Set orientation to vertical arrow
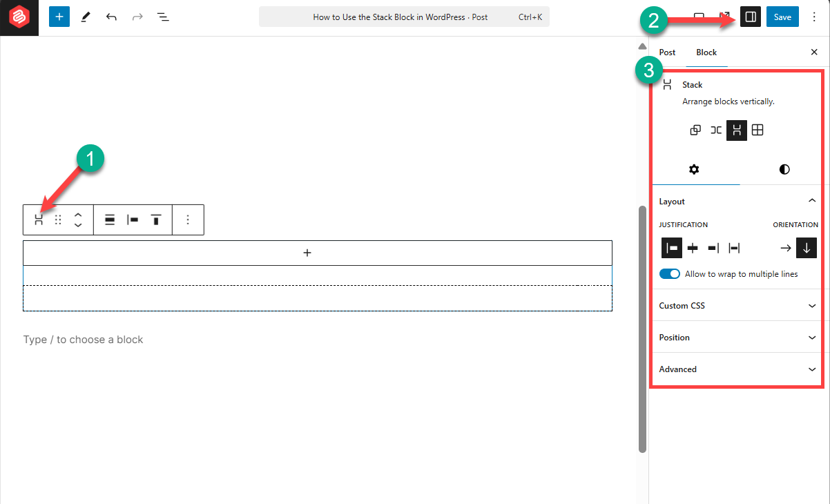 807,248
